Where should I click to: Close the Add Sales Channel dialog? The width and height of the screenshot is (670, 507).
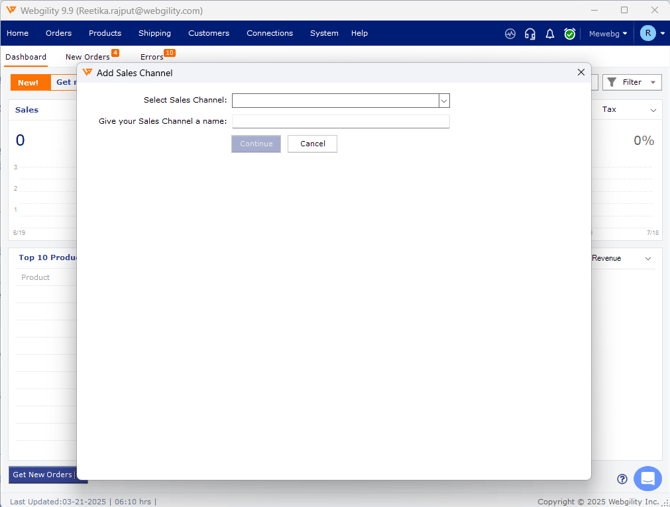(581, 72)
